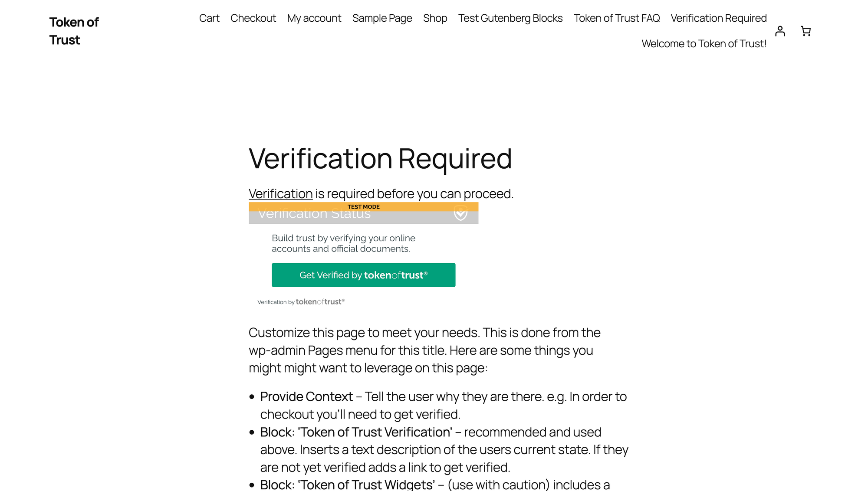Open Token of Trust FAQ
868x491 pixels.
[616, 18]
